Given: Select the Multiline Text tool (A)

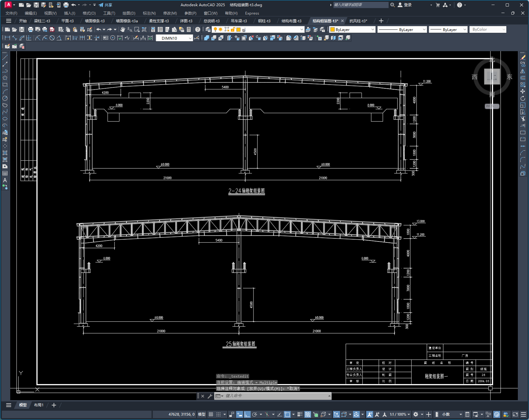Looking at the screenshot, I should (x=5, y=180).
